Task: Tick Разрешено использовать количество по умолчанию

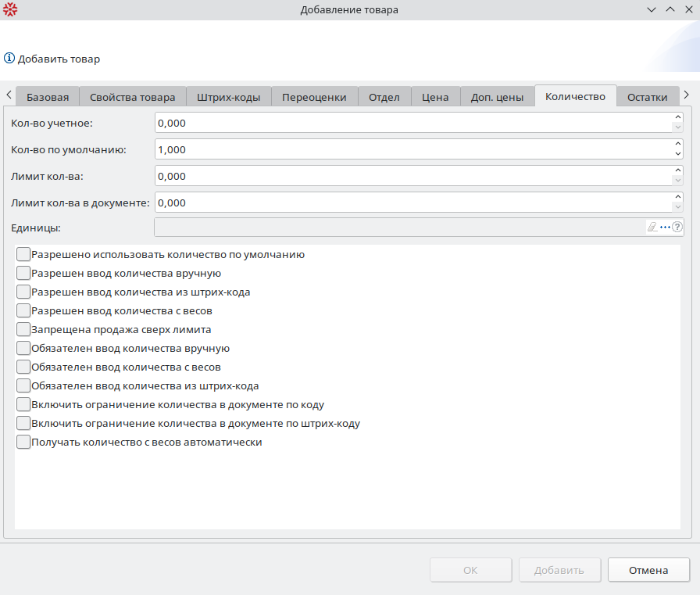Action: (x=23, y=254)
